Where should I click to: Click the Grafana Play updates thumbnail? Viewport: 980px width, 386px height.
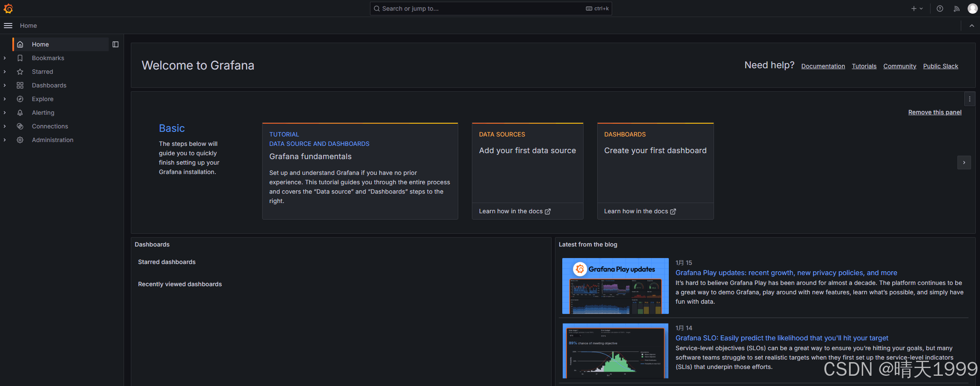(x=615, y=286)
